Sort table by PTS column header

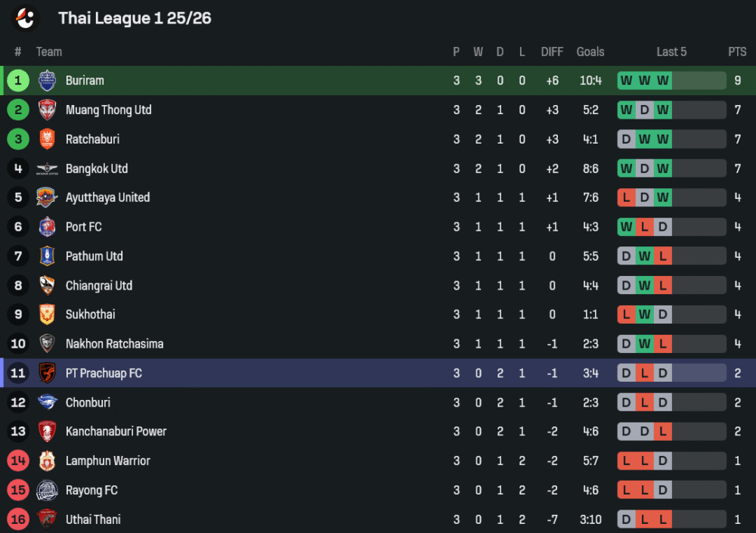click(x=737, y=52)
